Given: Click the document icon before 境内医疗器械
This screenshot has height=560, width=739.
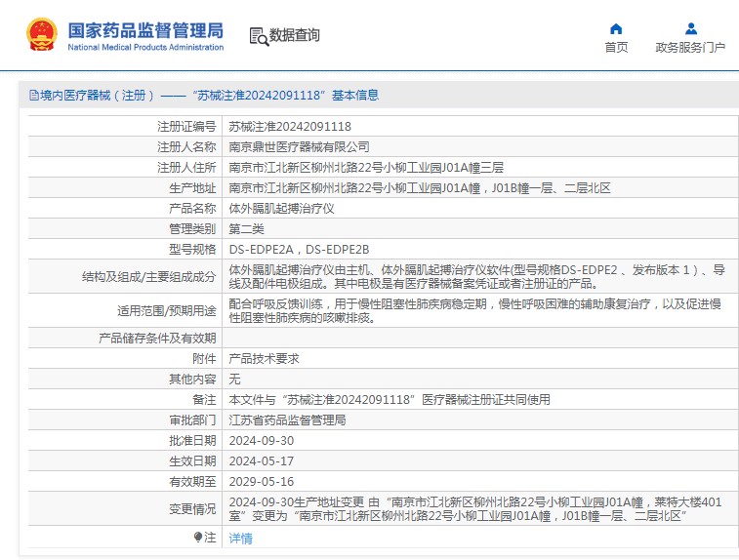Looking at the screenshot, I should pos(33,96).
